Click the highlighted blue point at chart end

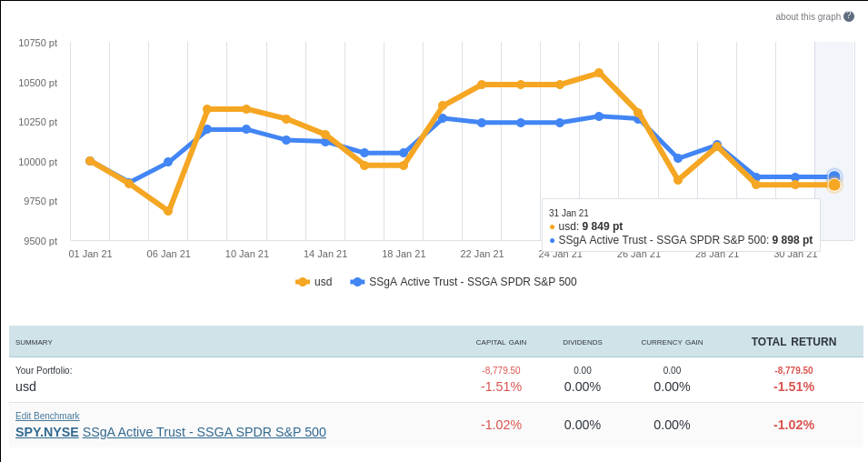pos(834,176)
